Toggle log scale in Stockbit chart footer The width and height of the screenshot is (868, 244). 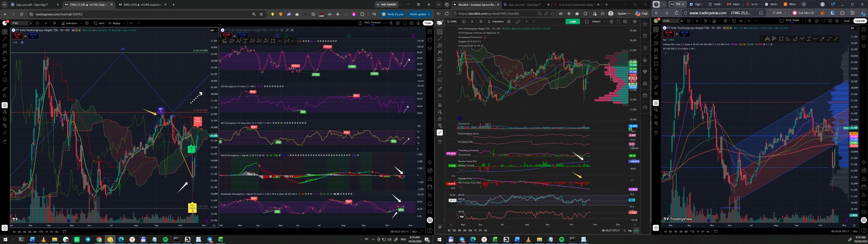(x=630, y=230)
